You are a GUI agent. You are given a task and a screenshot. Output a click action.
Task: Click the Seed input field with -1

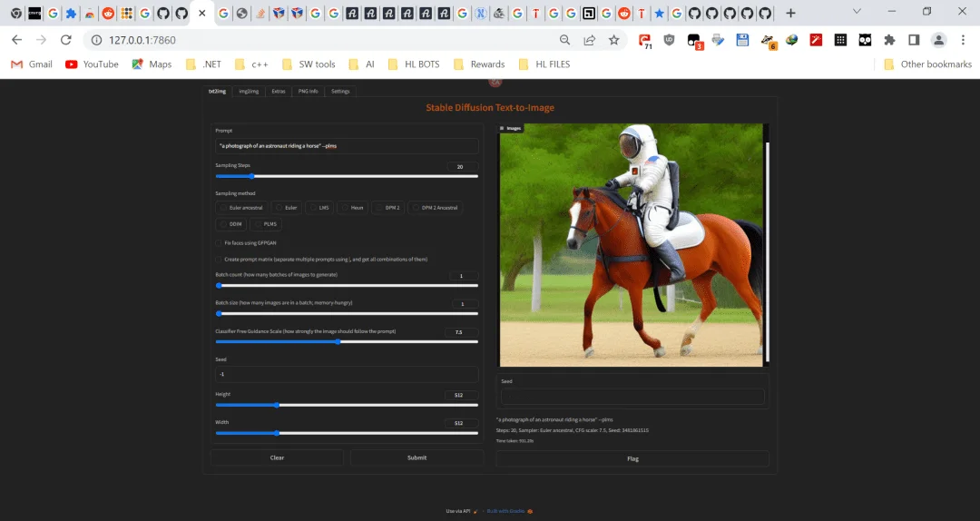coord(347,374)
